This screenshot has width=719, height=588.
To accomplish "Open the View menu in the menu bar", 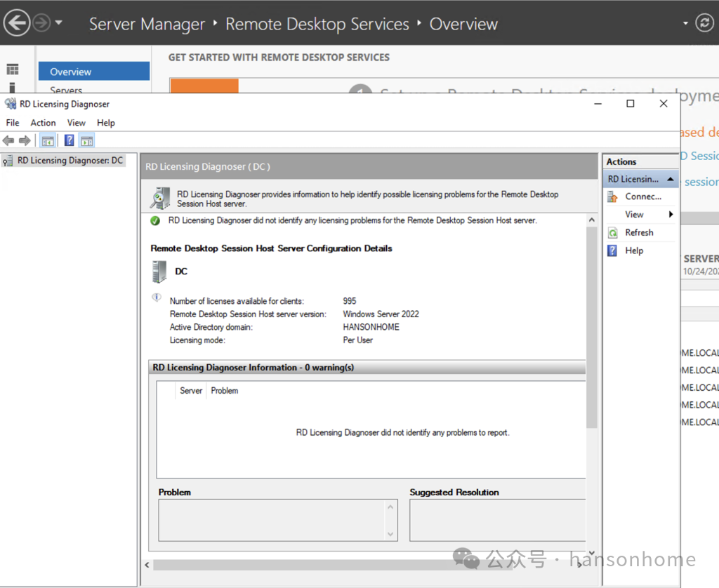I will click(x=77, y=123).
